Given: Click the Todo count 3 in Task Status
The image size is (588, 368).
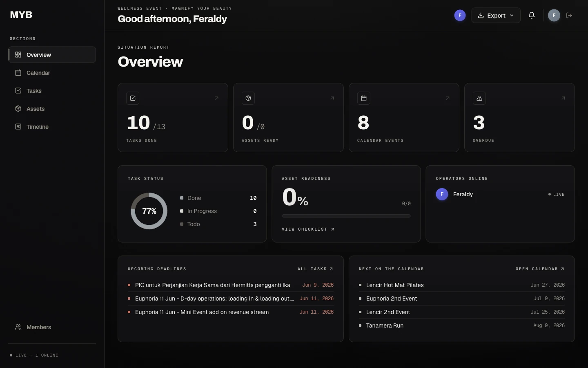Looking at the screenshot, I should (x=255, y=224).
